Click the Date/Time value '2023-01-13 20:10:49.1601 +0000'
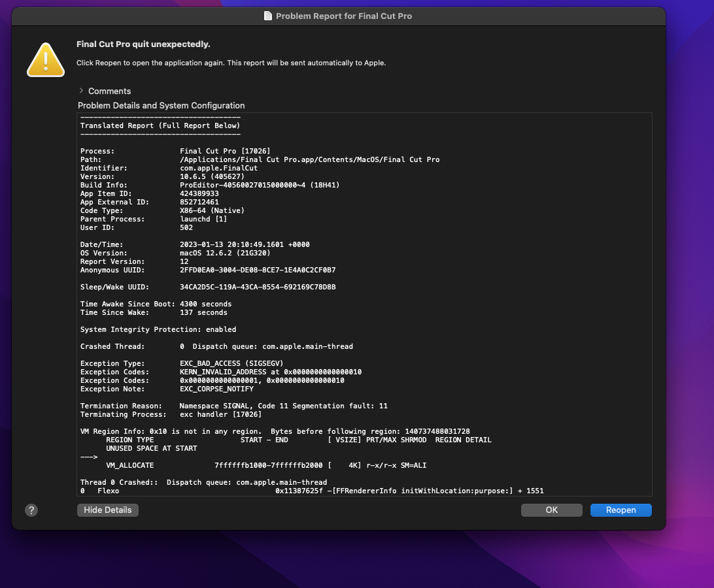 (x=245, y=244)
